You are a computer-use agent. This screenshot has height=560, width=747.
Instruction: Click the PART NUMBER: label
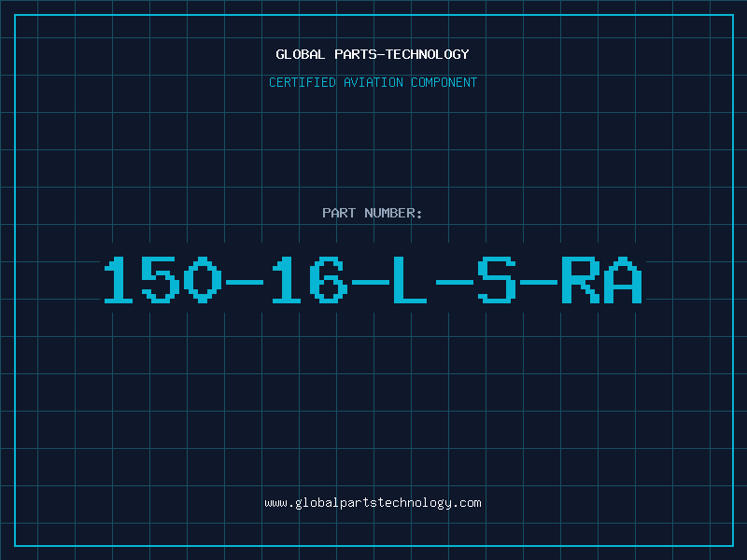click(x=373, y=213)
